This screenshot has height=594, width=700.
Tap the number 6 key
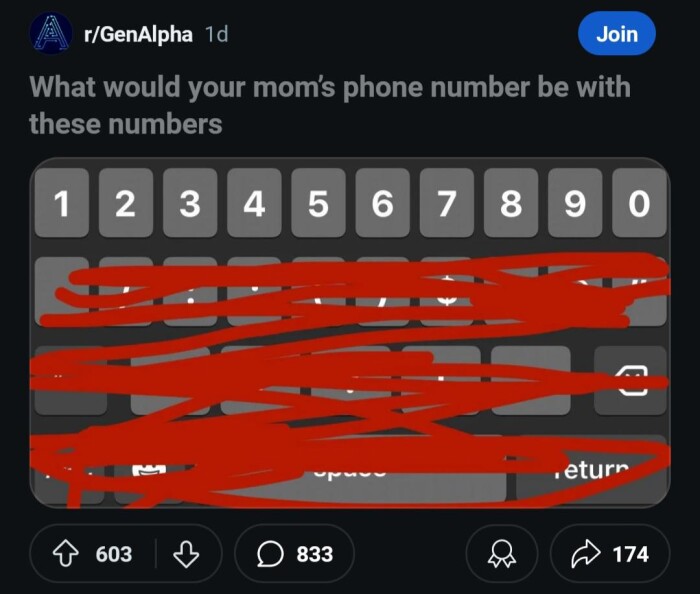tap(383, 203)
